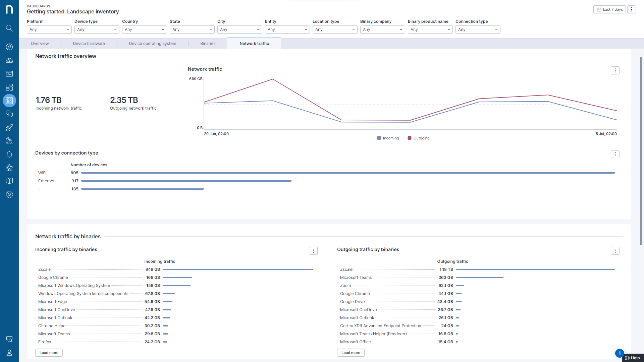Click the 2.35 TB outgoing traffic value
This screenshot has width=644, height=362.
pyautogui.click(x=124, y=100)
